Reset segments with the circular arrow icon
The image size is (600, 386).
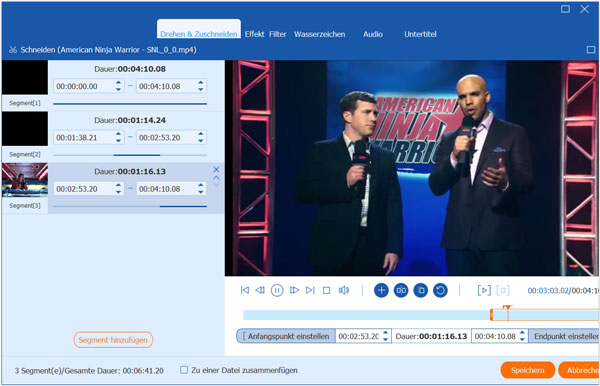[x=440, y=290]
